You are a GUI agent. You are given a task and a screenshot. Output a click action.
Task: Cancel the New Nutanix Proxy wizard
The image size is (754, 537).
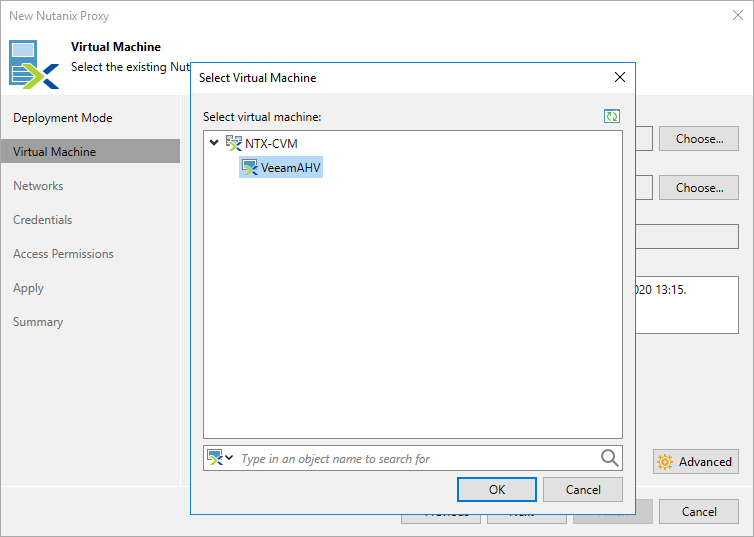[x=699, y=512]
